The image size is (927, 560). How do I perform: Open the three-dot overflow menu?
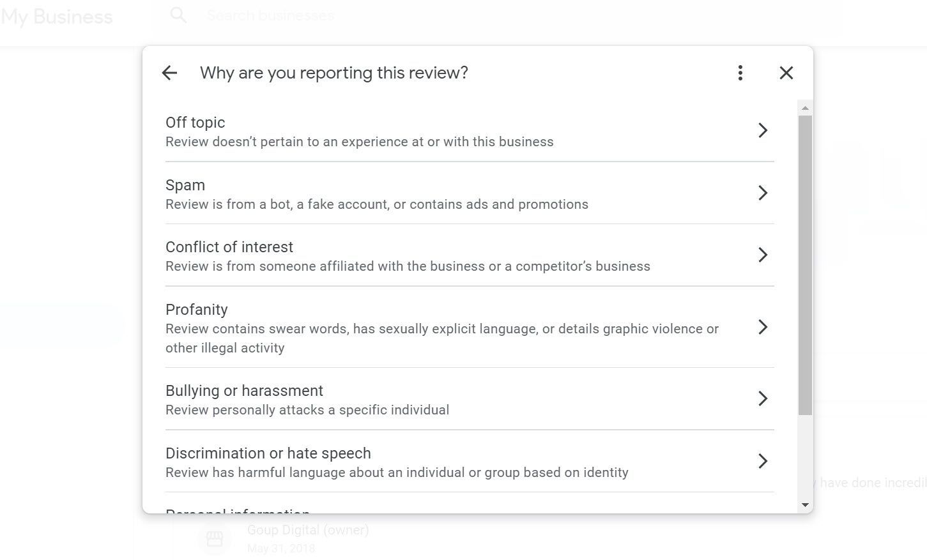tap(740, 73)
